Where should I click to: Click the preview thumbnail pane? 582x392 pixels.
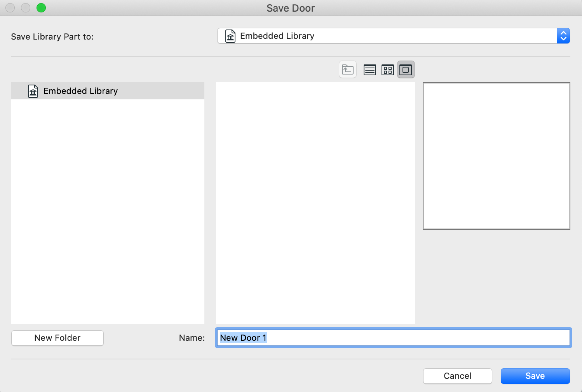click(x=497, y=156)
